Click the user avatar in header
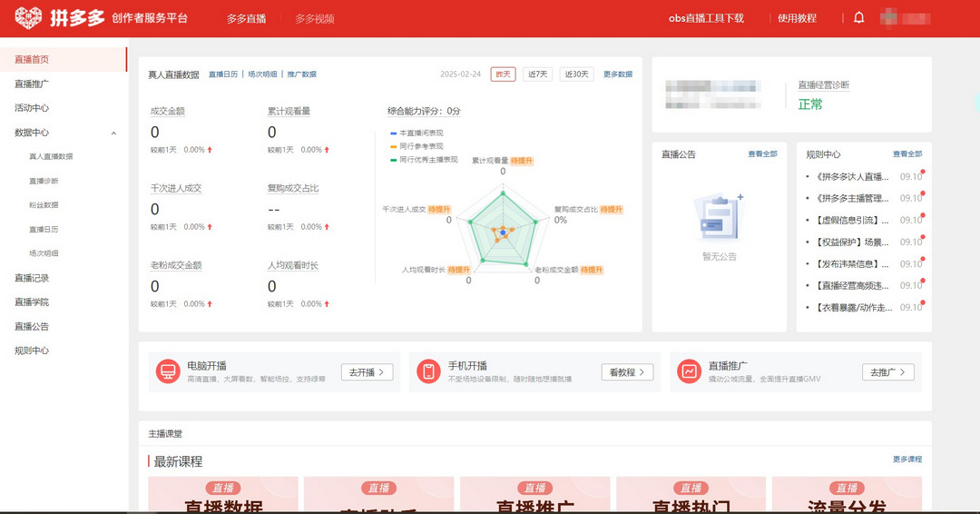The height and width of the screenshot is (514, 980). point(888,18)
